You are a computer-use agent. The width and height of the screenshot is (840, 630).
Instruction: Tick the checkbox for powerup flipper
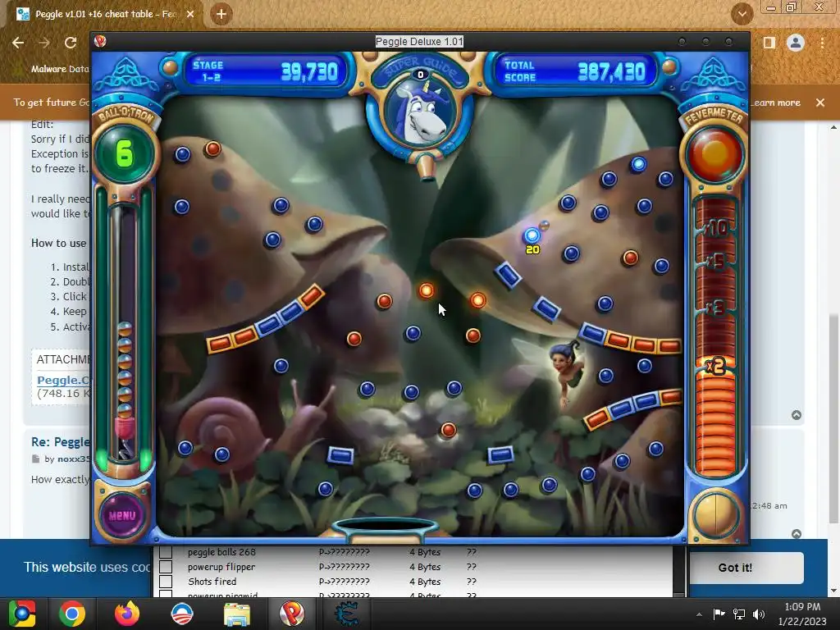click(x=166, y=567)
